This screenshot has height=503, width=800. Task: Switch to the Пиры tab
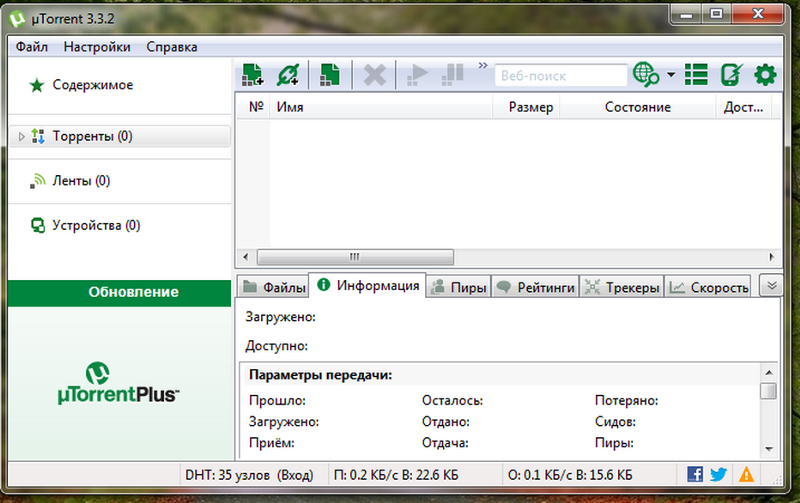tap(458, 287)
